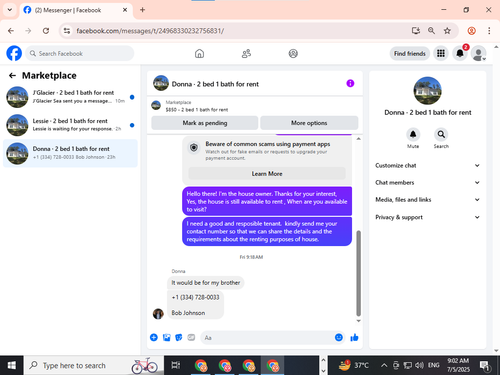The image size is (500, 375).
Task: Click the weather 37°C taskbar widget
Action: (x=354, y=365)
